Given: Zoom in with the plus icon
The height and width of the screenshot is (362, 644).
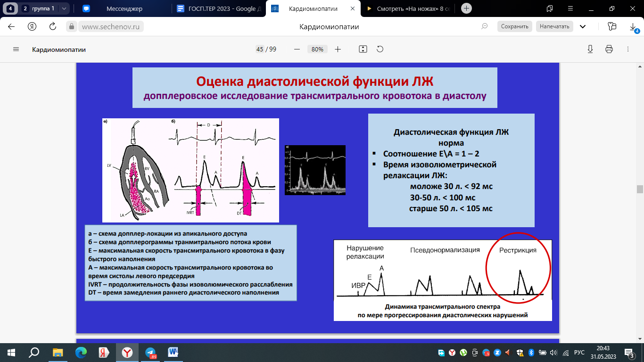Looking at the screenshot, I should coord(338,49).
